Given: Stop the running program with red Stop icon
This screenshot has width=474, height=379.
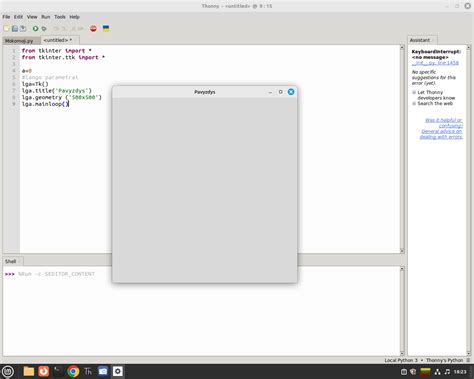Looking at the screenshot, I should (x=93, y=29).
